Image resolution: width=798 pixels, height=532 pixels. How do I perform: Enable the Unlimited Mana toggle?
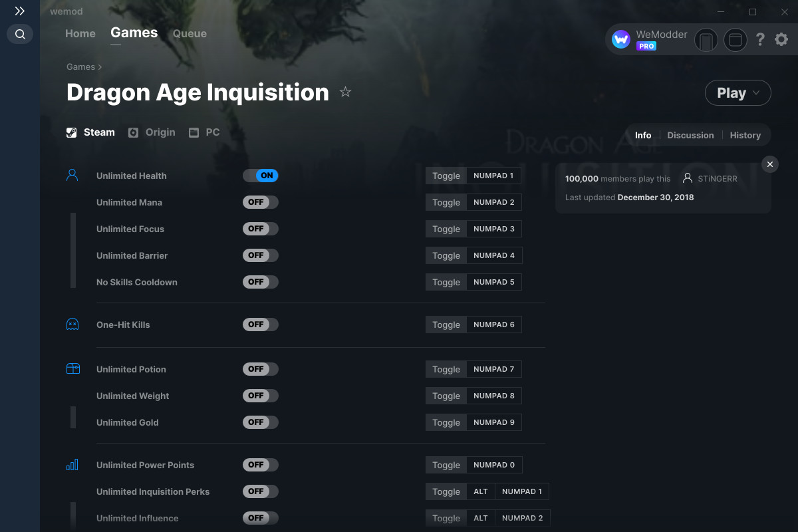point(260,202)
